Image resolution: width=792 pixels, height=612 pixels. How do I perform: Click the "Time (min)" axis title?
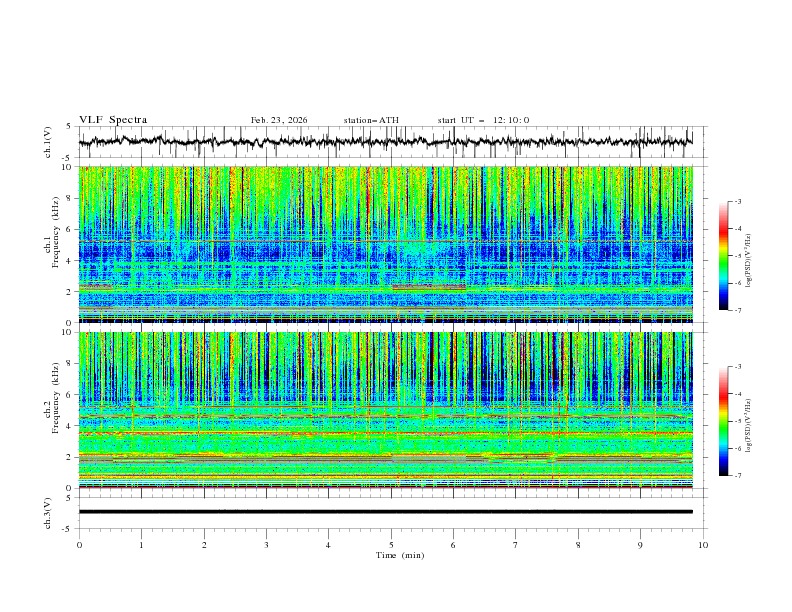tap(400, 555)
